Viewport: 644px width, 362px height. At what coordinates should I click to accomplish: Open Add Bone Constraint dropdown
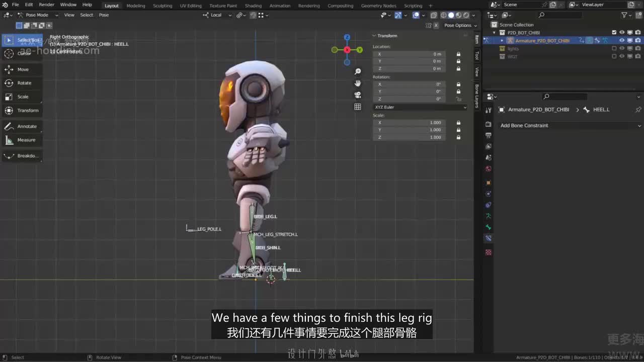(571, 126)
